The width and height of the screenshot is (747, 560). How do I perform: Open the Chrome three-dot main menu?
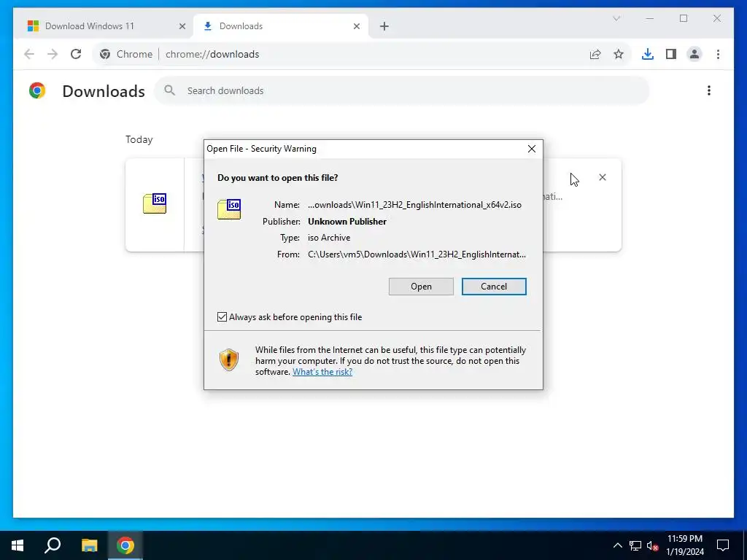click(x=718, y=54)
